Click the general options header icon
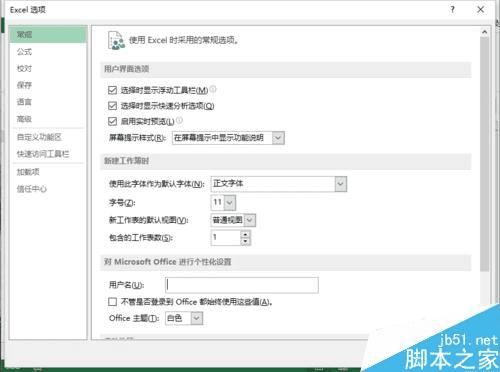The image size is (500, 372). [x=116, y=40]
